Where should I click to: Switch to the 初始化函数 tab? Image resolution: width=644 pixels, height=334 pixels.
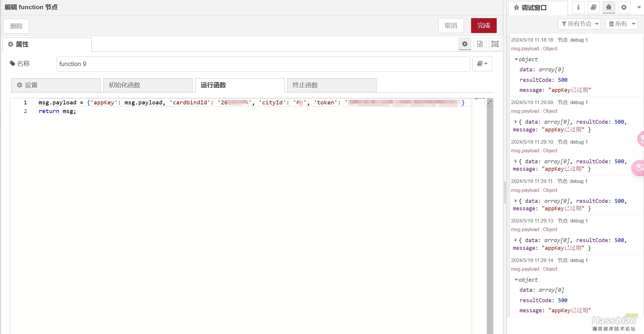tap(148, 85)
